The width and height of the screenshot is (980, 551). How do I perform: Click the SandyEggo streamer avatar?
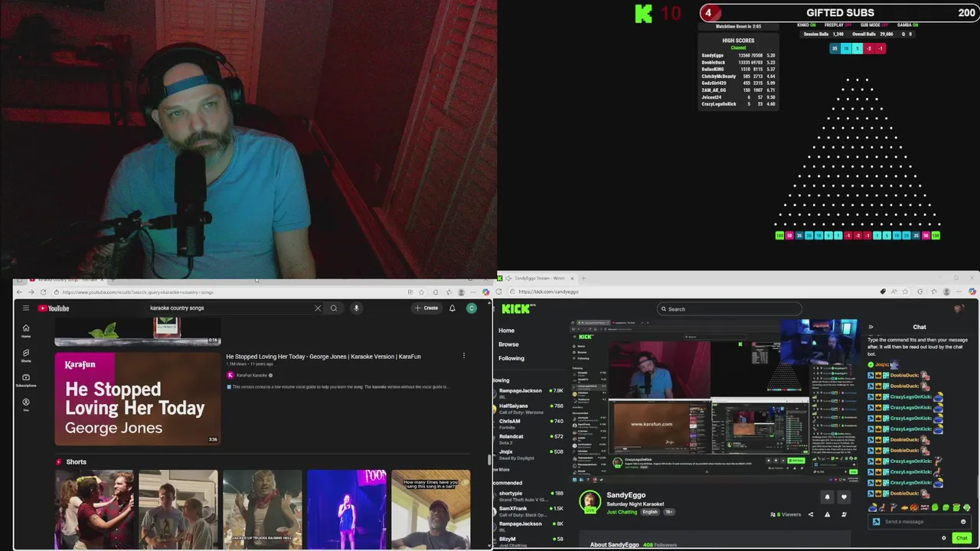[x=590, y=501]
